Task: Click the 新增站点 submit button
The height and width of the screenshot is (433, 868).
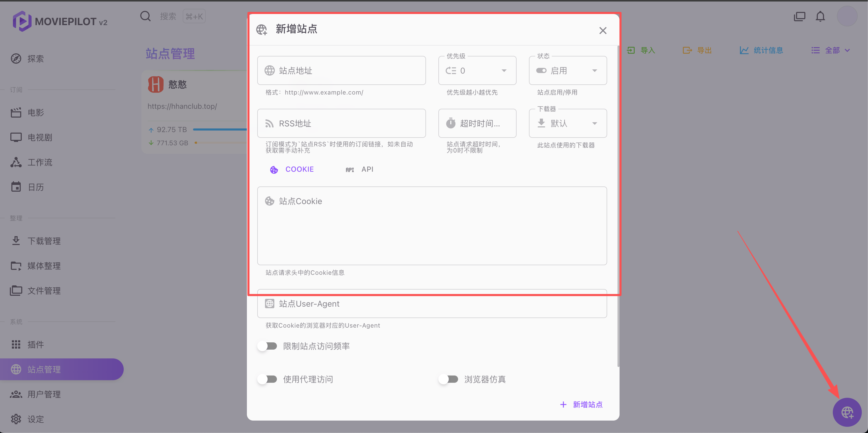Action: tap(582, 404)
